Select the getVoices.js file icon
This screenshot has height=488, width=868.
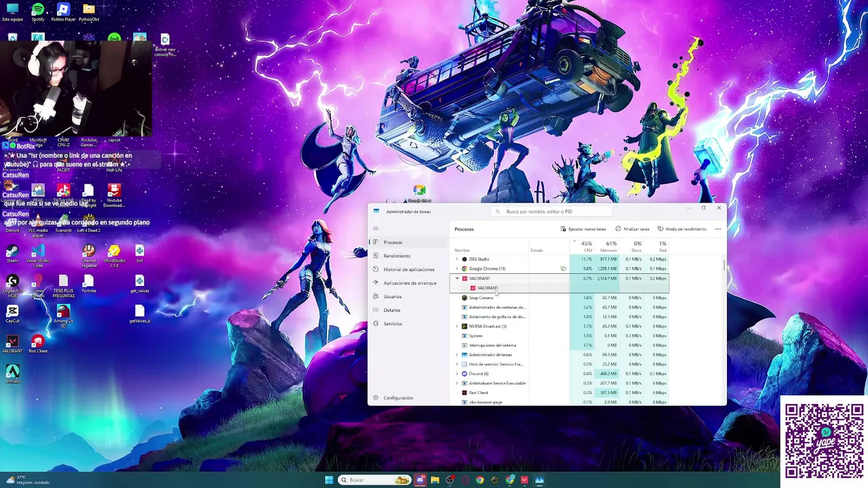139,314
